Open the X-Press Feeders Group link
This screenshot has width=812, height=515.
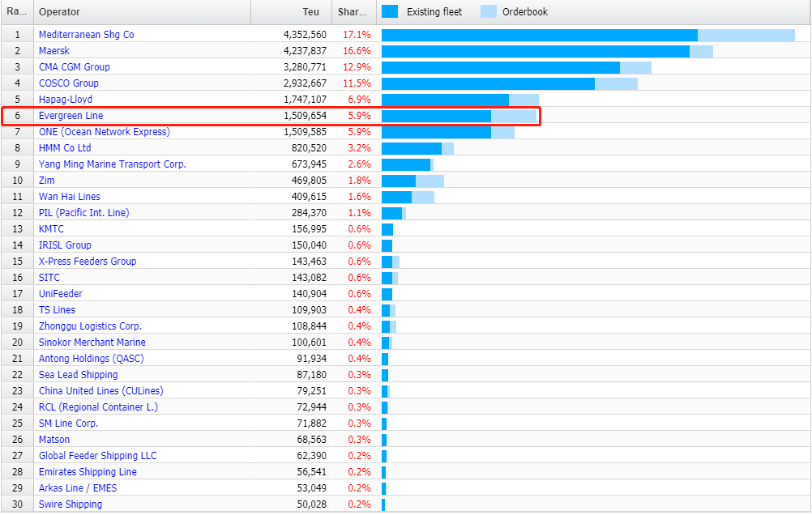(88, 262)
